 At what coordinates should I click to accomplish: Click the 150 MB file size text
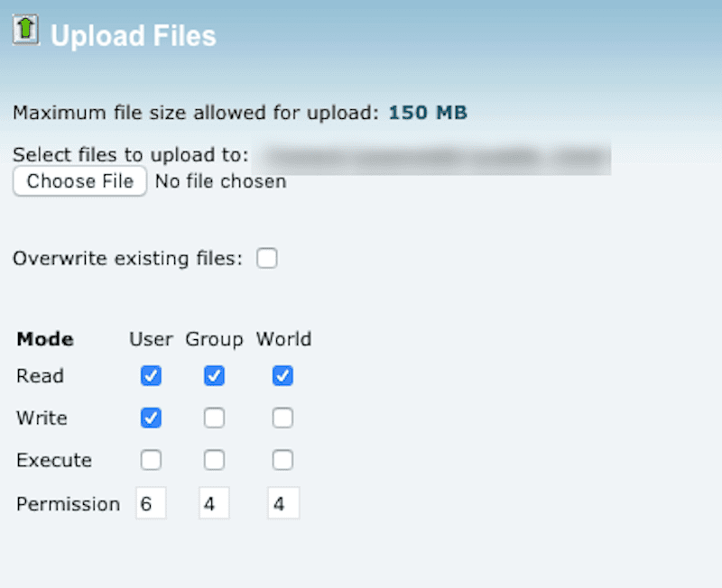tap(428, 112)
